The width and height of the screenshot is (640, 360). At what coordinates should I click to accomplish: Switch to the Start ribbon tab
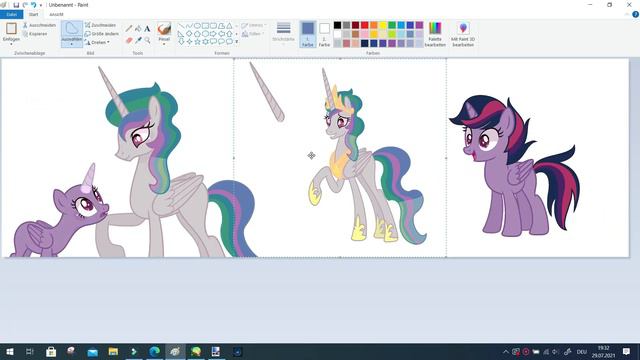33,14
